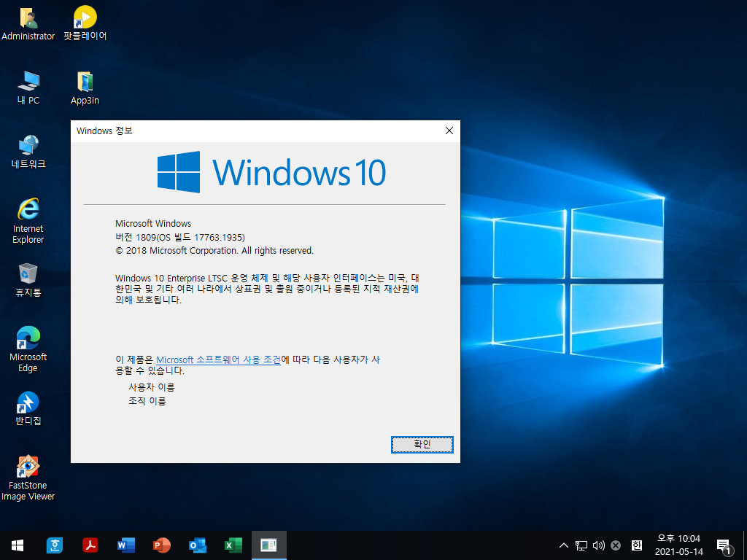Click the Windows 정보 title bar text
The width and height of the screenshot is (747, 560).
click(x=104, y=131)
